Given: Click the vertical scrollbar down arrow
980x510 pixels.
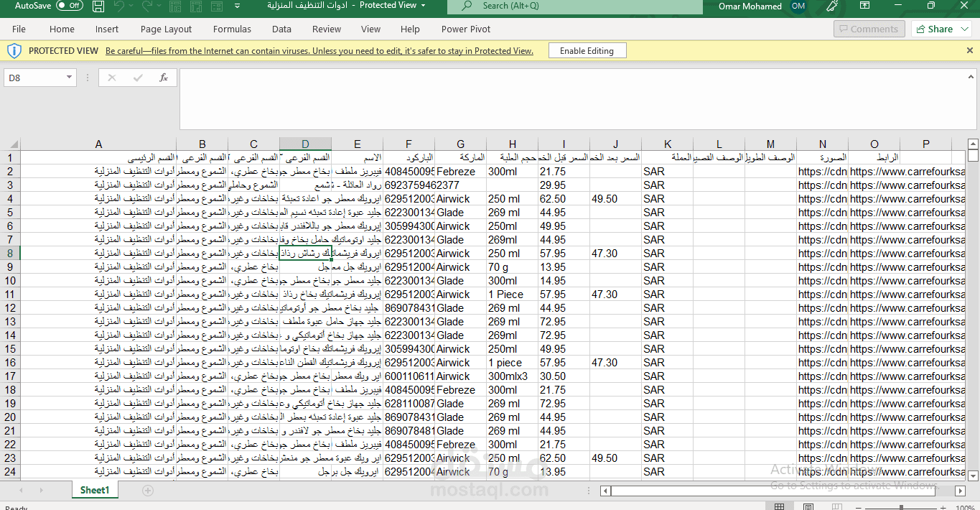Looking at the screenshot, I should (x=973, y=476).
